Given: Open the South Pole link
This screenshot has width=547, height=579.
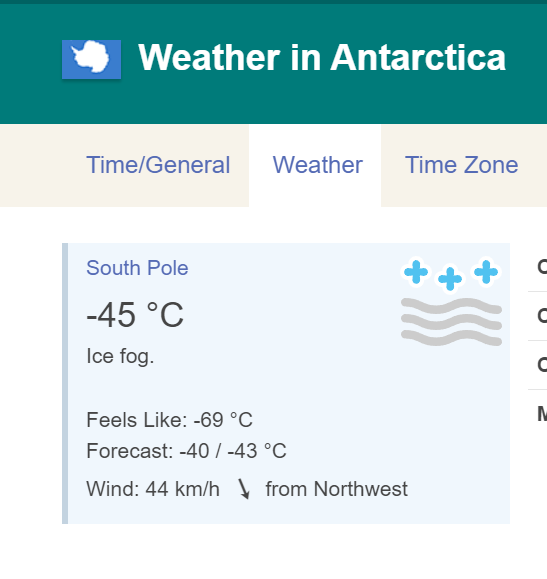Looking at the screenshot, I should pos(137,268).
